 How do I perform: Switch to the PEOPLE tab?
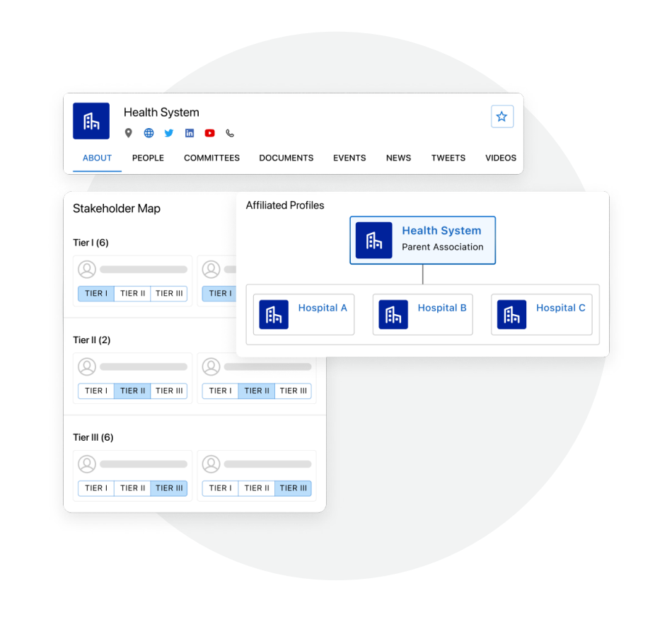tap(148, 158)
